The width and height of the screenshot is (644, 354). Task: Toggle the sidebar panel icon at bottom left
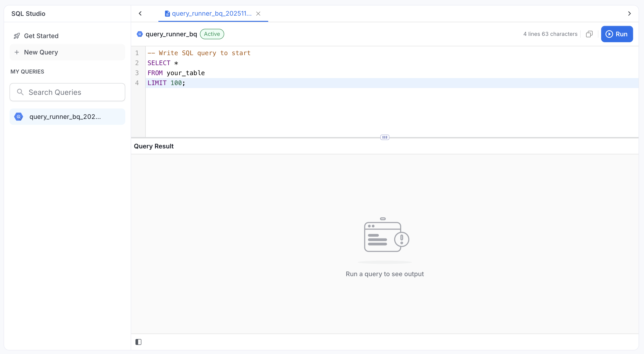(138, 342)
